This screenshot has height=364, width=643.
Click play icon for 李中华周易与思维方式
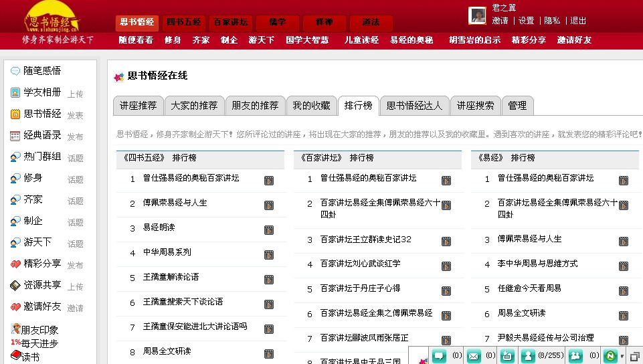pyautogui.click(x=624, y=266)
